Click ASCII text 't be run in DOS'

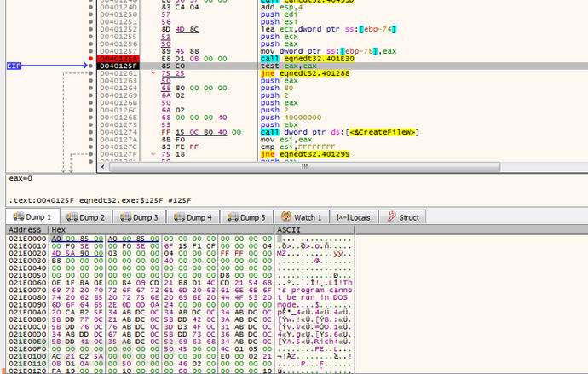click(x=313, y=297)
